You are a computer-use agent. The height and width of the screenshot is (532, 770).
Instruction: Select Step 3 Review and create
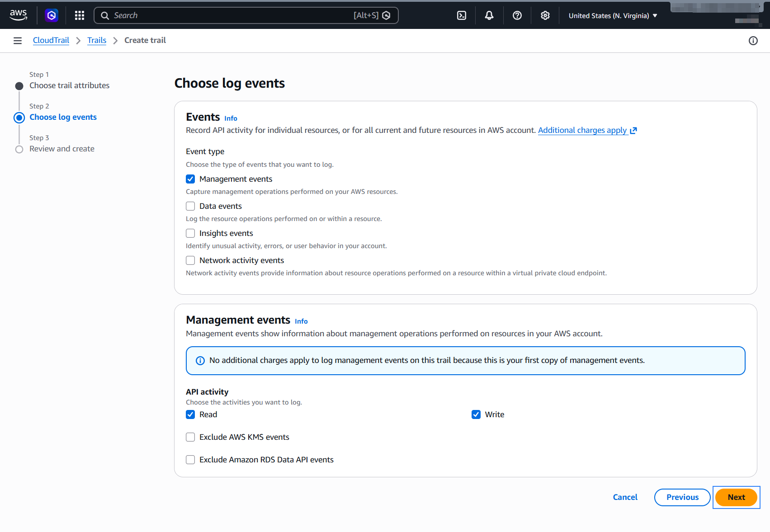(62, 149)
